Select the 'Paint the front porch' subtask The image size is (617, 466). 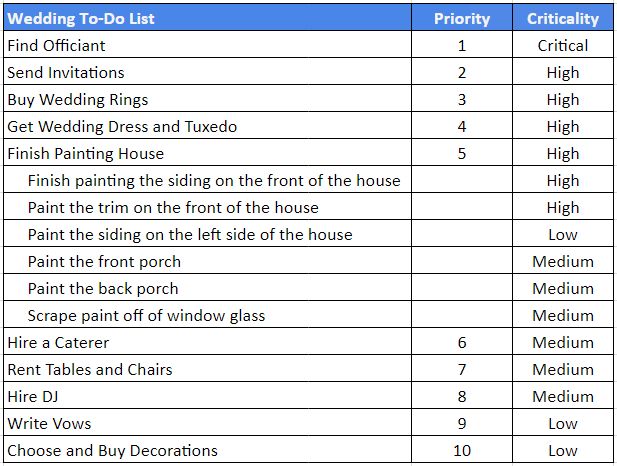point(207,261)
